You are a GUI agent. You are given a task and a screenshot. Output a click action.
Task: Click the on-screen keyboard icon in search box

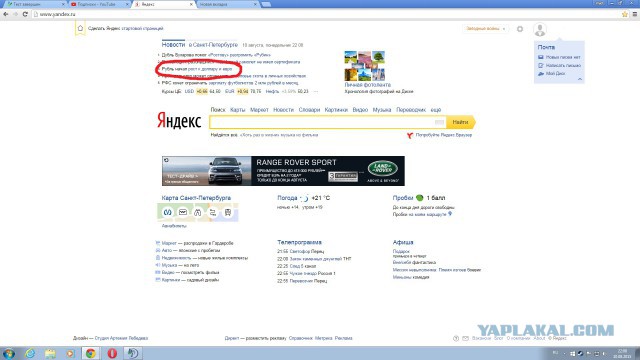439,122
